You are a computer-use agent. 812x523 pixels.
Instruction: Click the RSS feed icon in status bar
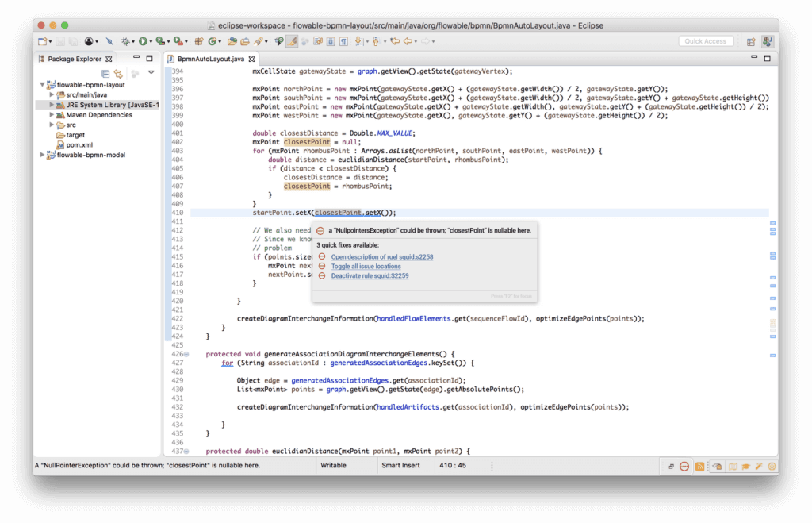coord(700,466)
